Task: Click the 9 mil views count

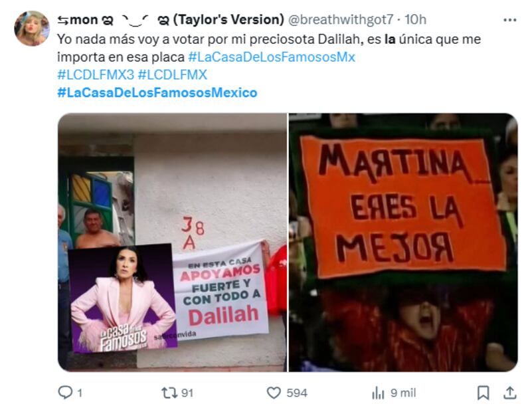Action: [403, 393]
